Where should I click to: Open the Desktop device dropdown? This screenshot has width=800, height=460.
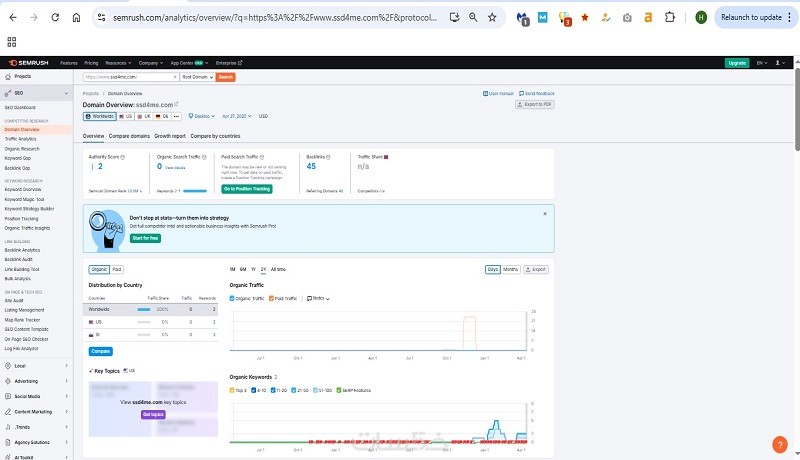pos(202,116)
